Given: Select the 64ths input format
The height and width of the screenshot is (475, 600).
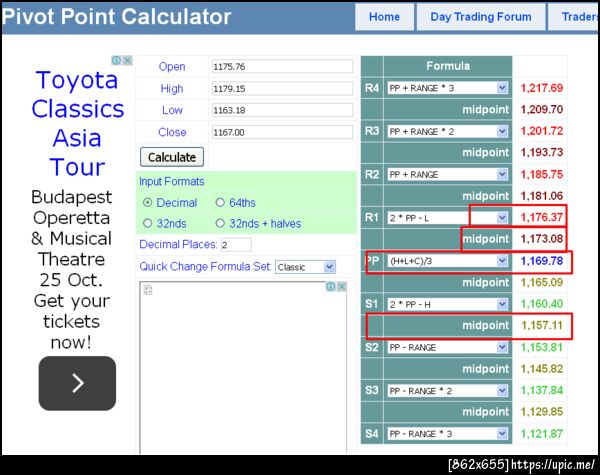Looking at the screenshot, I should (x=220, y=202).
